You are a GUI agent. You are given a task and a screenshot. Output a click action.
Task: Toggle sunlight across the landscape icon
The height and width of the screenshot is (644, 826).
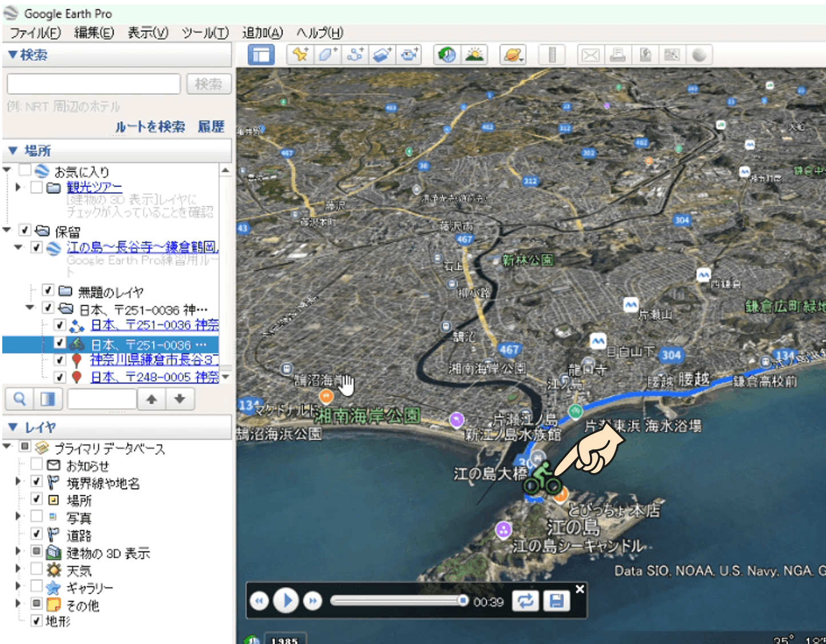point(474,55)
